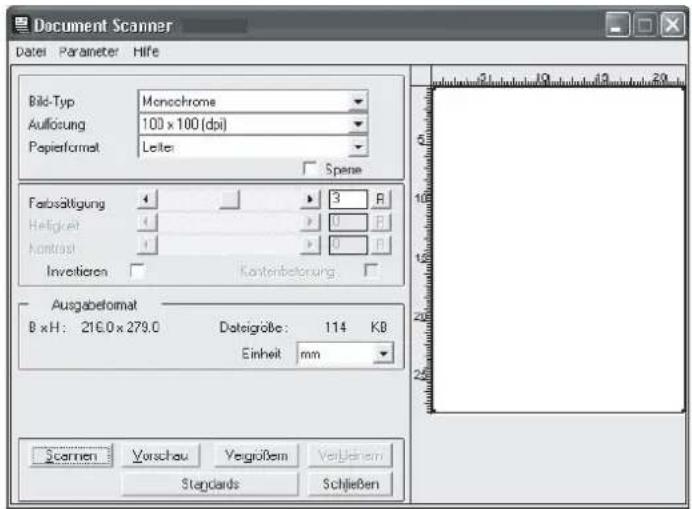Start scanning with the Scannen button
The image size is (692, 509).
coord(71,456)
